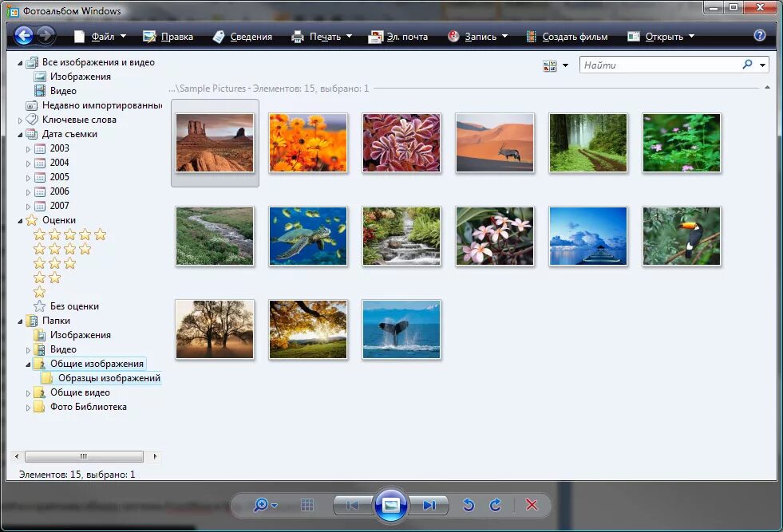Screen dimensions: 783x532
Task: Open the zoom magnifier control
Action: point(265,505)
